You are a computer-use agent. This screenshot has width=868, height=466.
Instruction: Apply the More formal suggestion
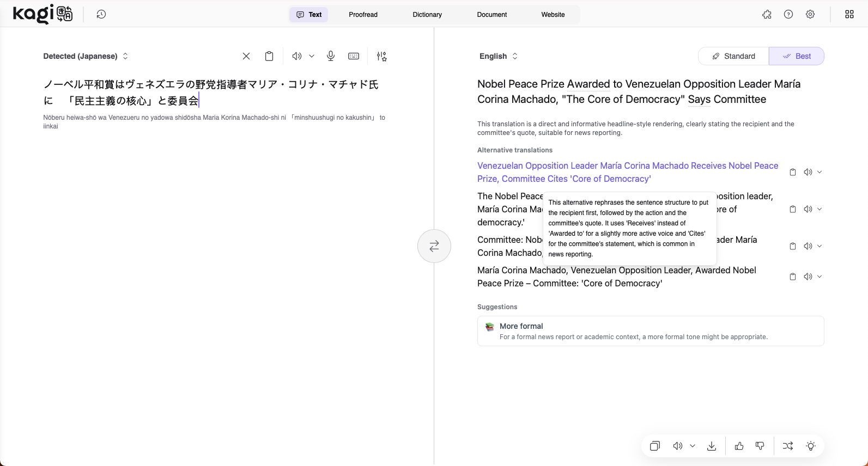coord(651,331)
